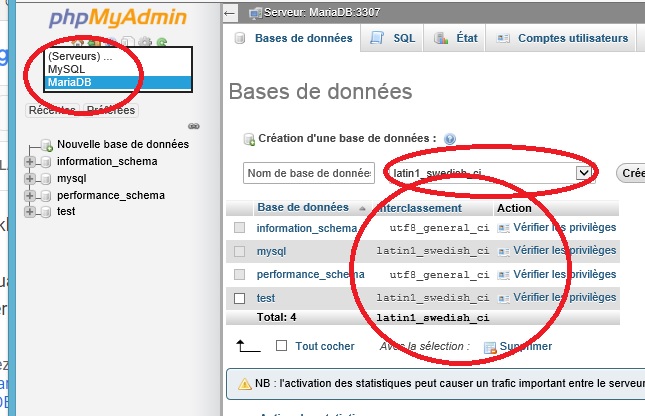645x416 pixels.
Task: Expand information_schema in the navigation tree
Action: pos(30,162)
